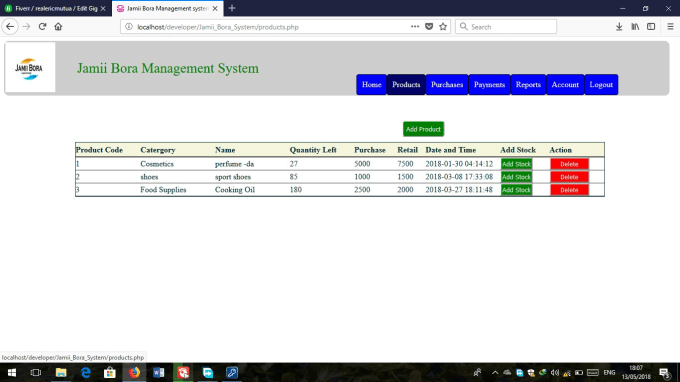Open page actions three-dots menu

(x=415, y=26)
